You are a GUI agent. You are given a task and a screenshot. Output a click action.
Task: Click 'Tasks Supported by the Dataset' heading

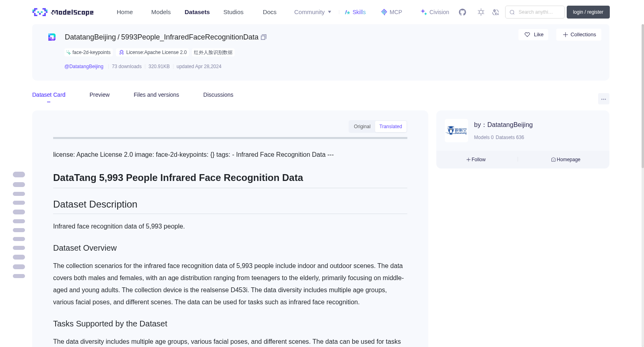[110, 324]
